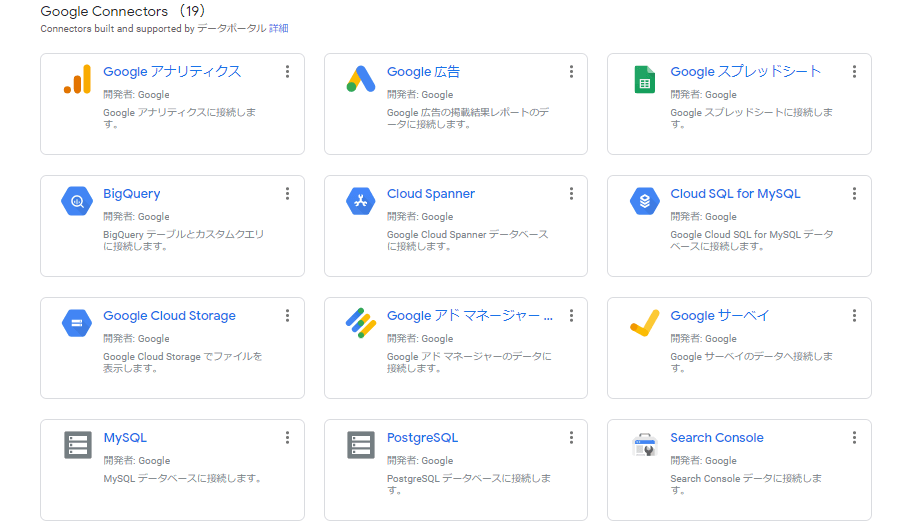
Task: Follow the 詳細 link under Google Connectors
Action: pos(278,28)
